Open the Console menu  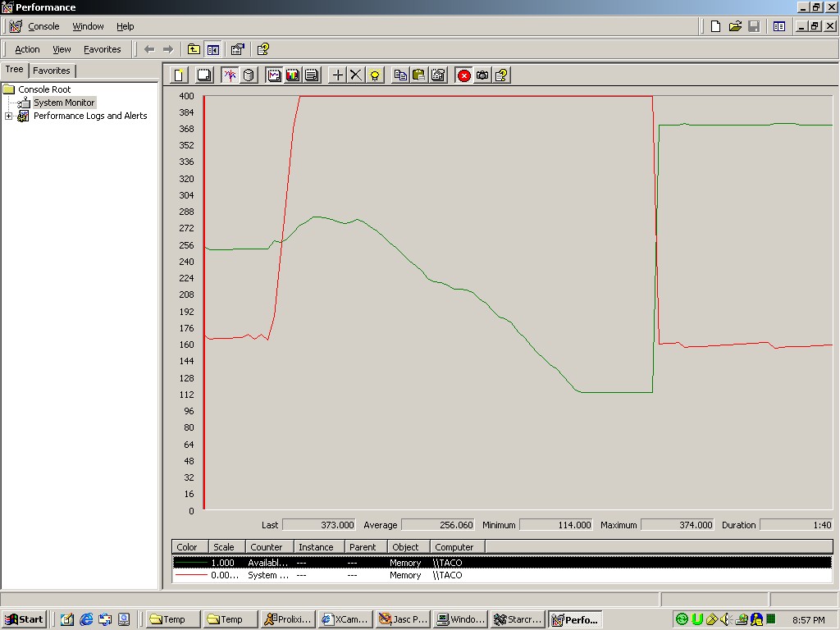click(43, 26)
